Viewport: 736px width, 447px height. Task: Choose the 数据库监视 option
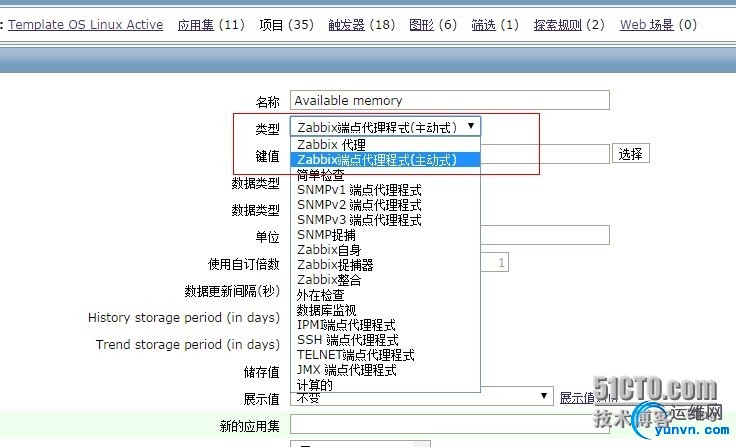click(385, 310)
